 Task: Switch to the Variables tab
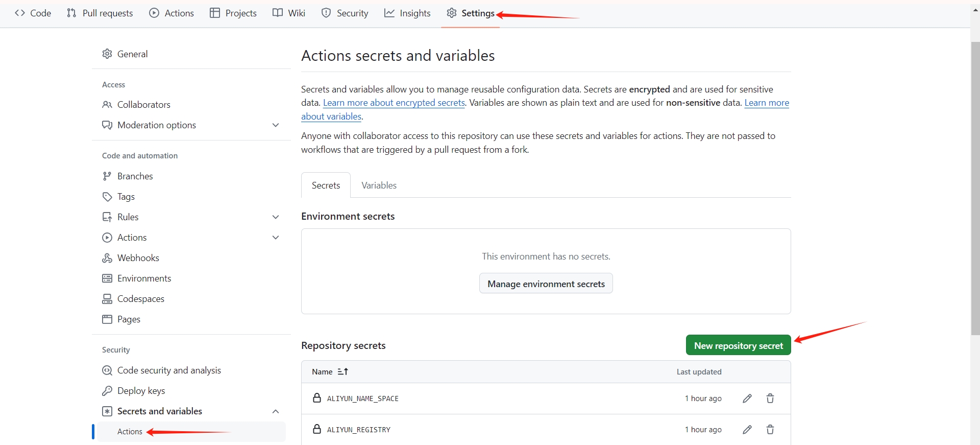click(379, 185)
